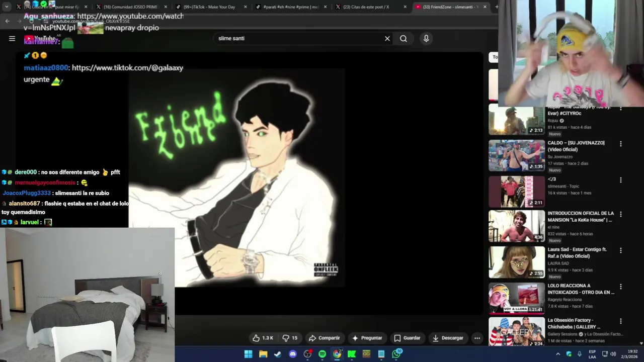644x362 pixels.
Task: Open the notepad-style taskbar icon
Action: pos(381,354)
